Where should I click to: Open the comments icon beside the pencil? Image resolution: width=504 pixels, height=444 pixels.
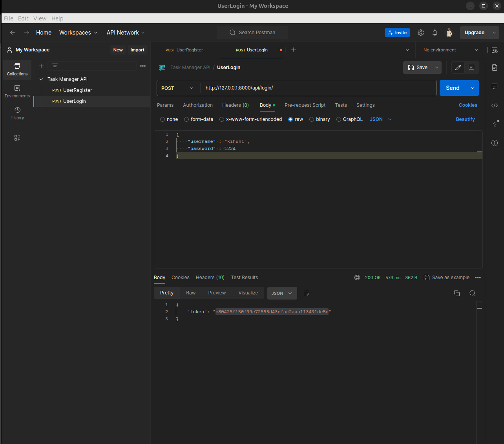pos(471,68)
